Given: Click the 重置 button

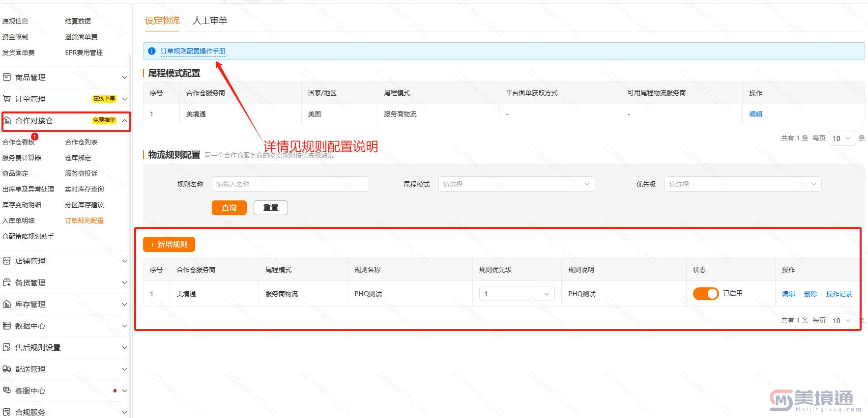Looking at the screenshot, I should [x=271, y=208].
